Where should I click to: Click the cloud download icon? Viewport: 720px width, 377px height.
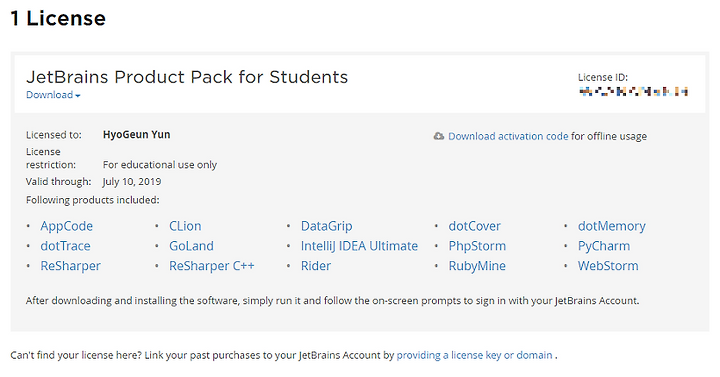[x=439, y=136]
